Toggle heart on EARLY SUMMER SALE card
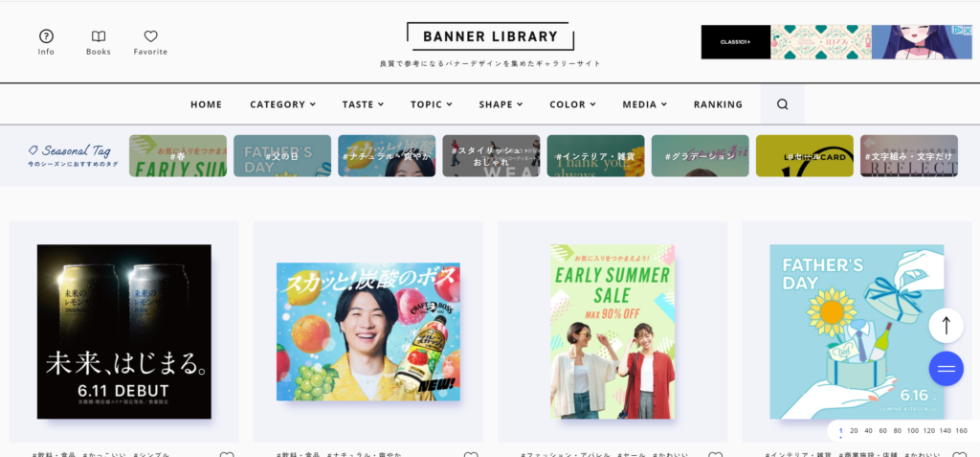This screenshot has height=457, width=980. (715, 454)
